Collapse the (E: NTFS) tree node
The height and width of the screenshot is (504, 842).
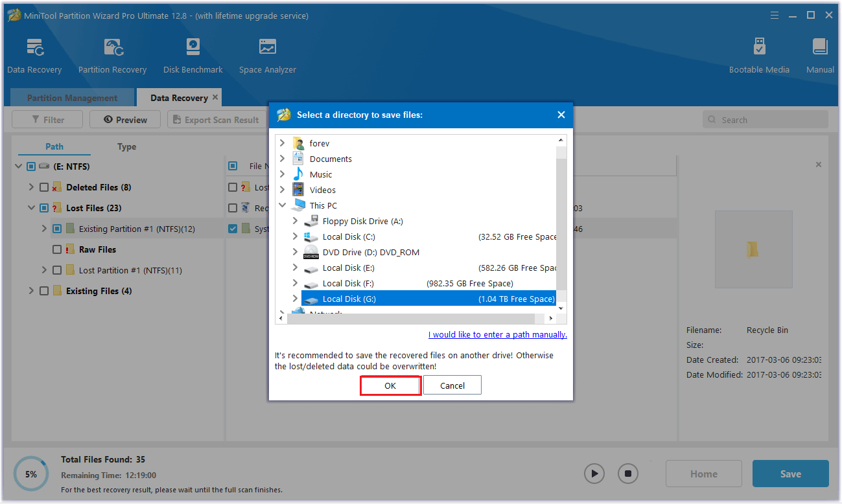pyautogui.click(x=18, y=166)
